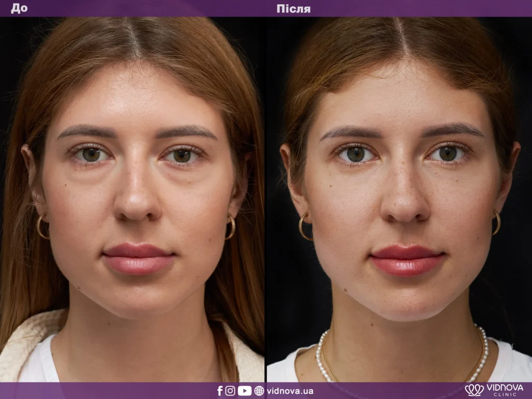Click the VIDNOVA CLINIC brand text
The width and height of the screenshot is (532, 399).
pyautogui.click(x=505, y=390)
